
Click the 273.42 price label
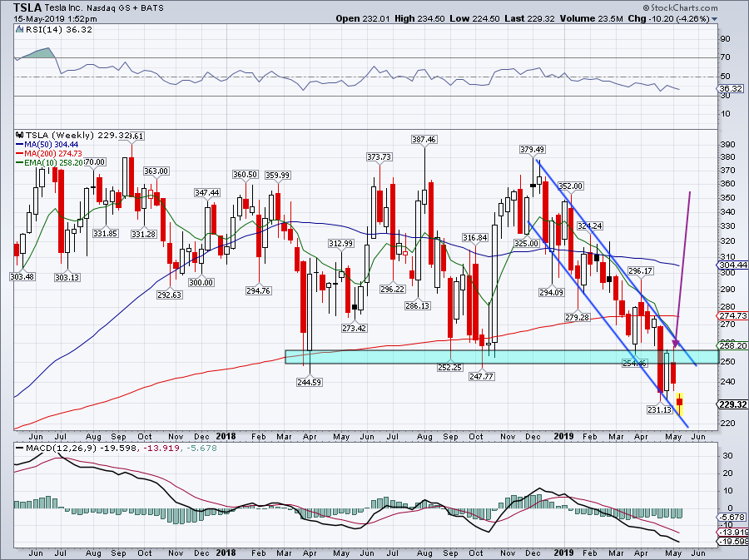[x=354, y=328]
